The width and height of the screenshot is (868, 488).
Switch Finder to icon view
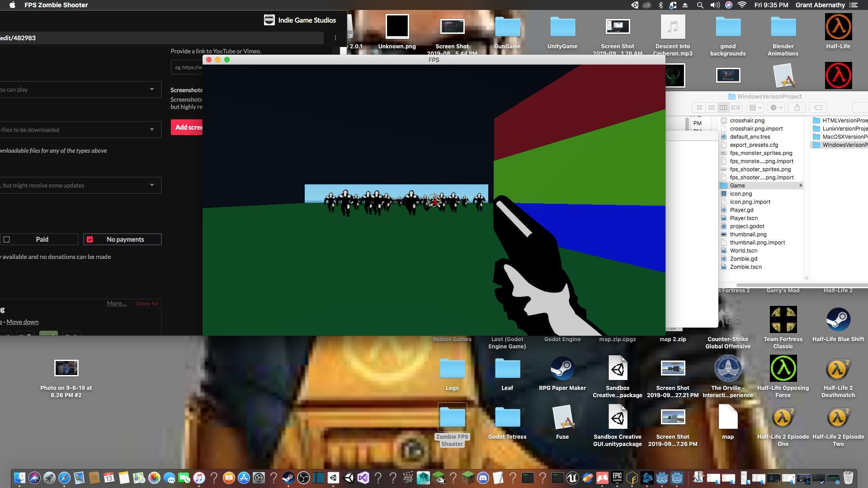(699, 108)
